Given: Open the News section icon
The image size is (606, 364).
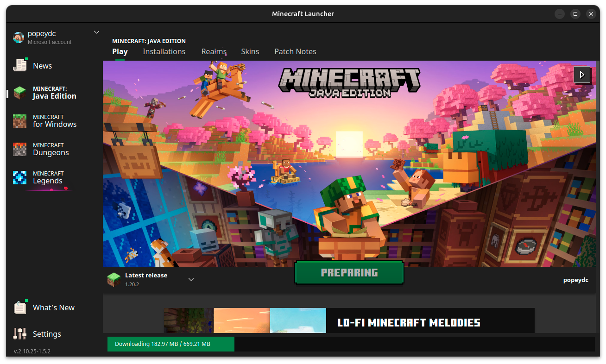Looking at the screenshot, I should (x=20, y=65).
